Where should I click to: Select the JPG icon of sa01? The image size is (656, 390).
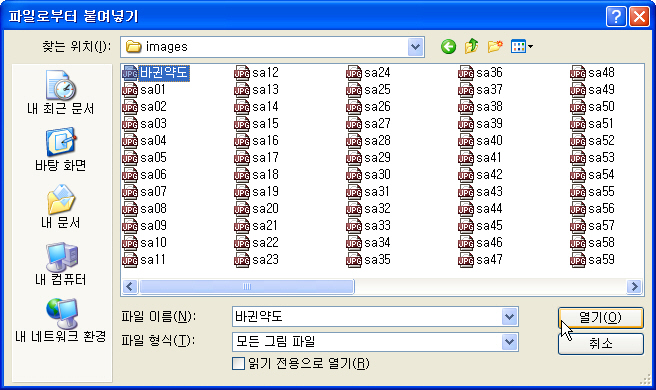click(130, 90)
